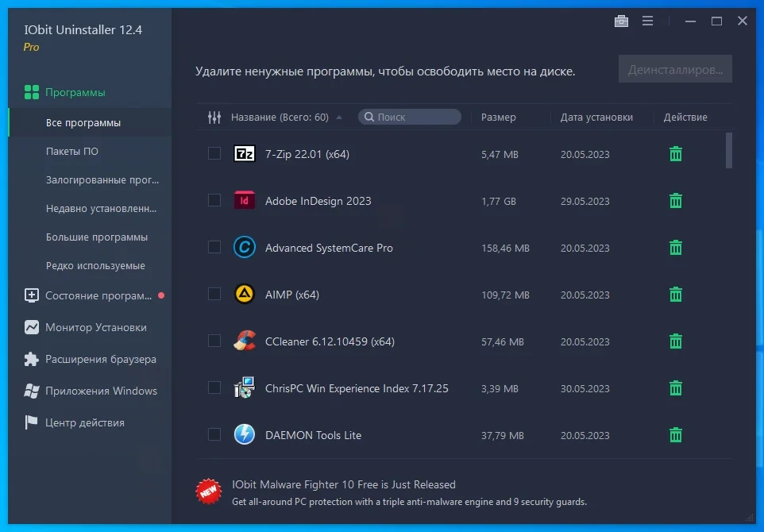This screenshot has width=764, height=532.
Task: Click trash icon for 7-Zip 22.01
Action: point(675,154)
